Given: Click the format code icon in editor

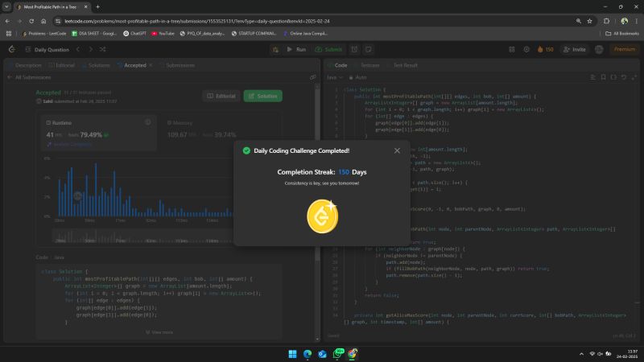Looking at the screenshot, I should (x=592, y=77).
